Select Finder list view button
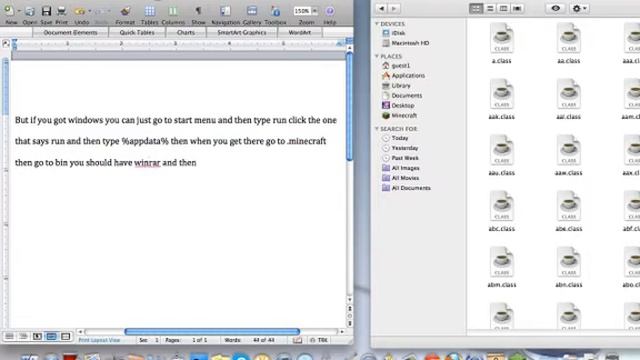 pyautogui.click(x=490, y=8)
